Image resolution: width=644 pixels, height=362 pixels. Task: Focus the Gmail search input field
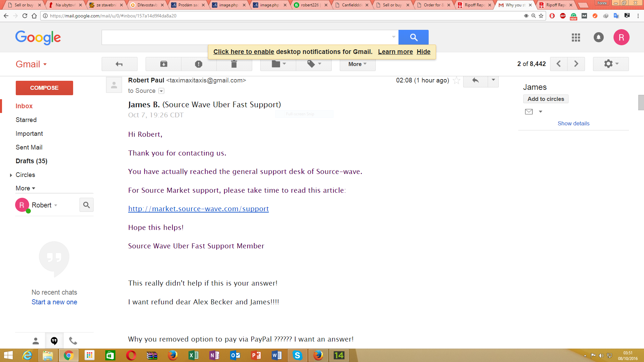tap(247, 37)
